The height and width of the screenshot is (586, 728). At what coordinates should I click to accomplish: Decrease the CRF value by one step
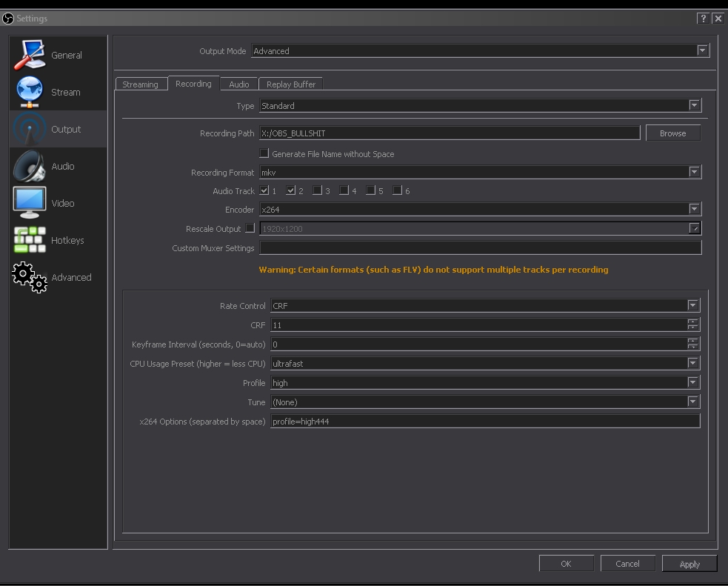(x=692, y=328)
